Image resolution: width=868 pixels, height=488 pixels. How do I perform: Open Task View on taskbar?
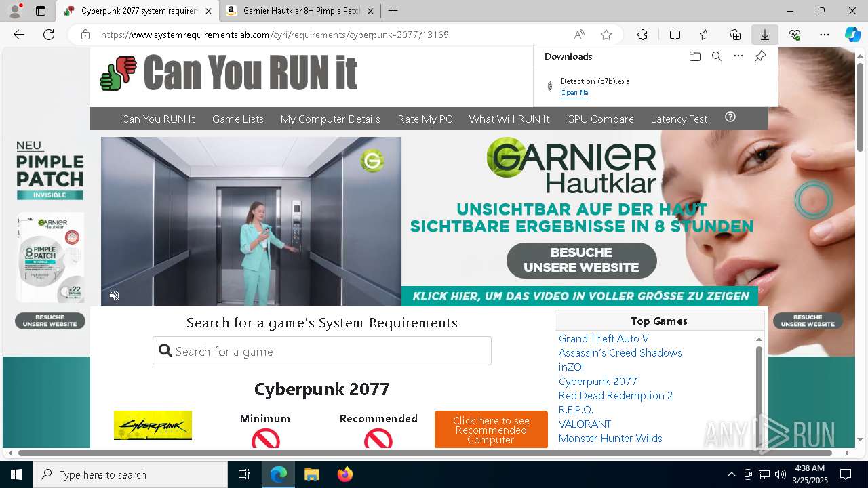pos(244,474)
